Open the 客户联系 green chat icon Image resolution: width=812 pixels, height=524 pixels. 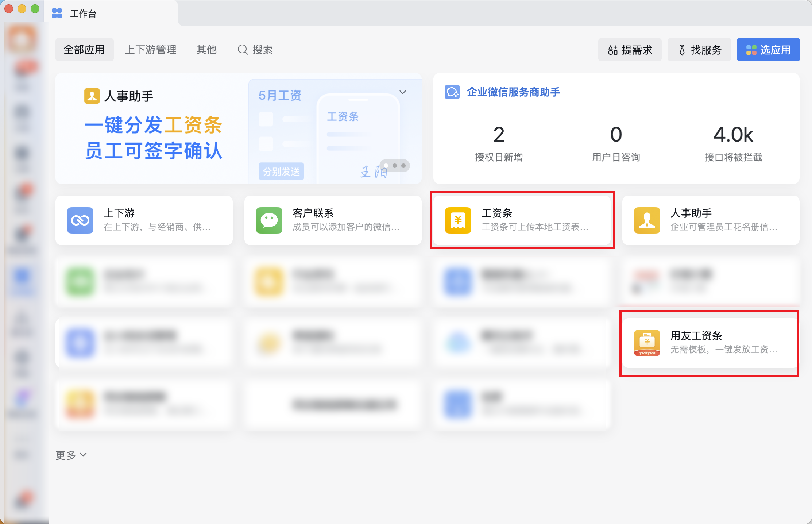click(269, 220)
